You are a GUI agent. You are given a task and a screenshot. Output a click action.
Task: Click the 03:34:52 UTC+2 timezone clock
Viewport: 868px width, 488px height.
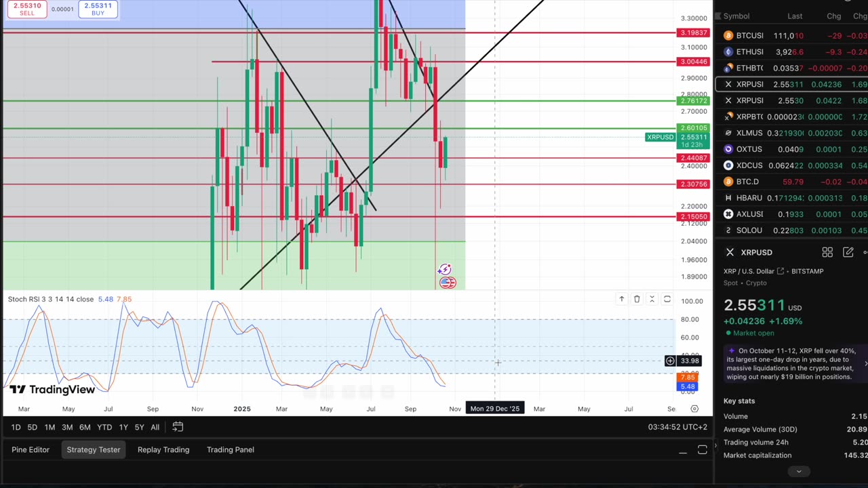(677, 427)
